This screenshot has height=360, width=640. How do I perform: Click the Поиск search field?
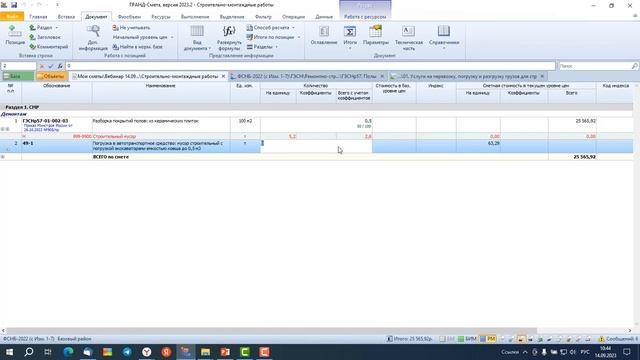(594, 66)
